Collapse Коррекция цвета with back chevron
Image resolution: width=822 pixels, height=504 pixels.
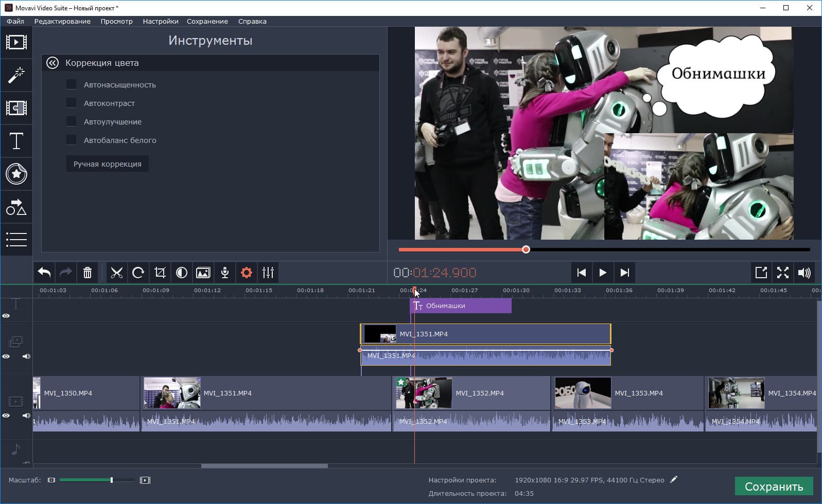53,63
